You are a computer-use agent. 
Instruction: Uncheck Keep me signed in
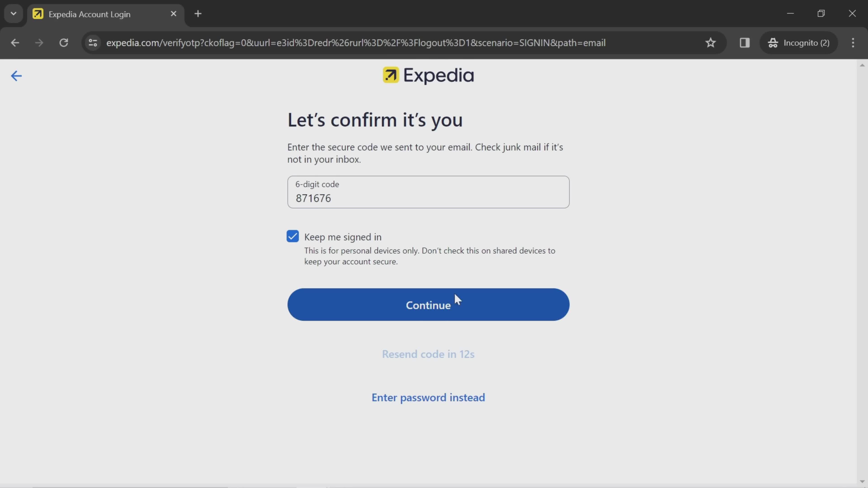(x=292, y=236)
